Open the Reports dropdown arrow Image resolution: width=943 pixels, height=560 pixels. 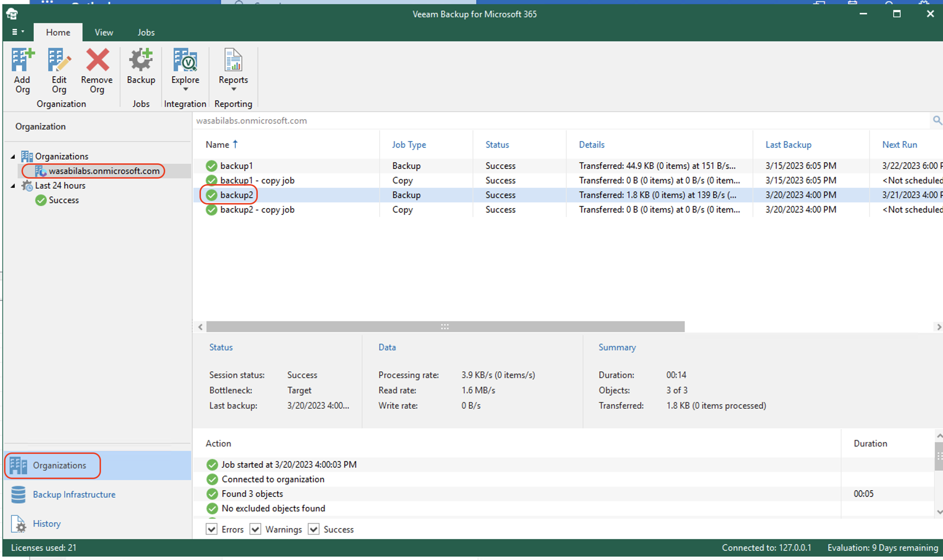(x=234, y=89)
